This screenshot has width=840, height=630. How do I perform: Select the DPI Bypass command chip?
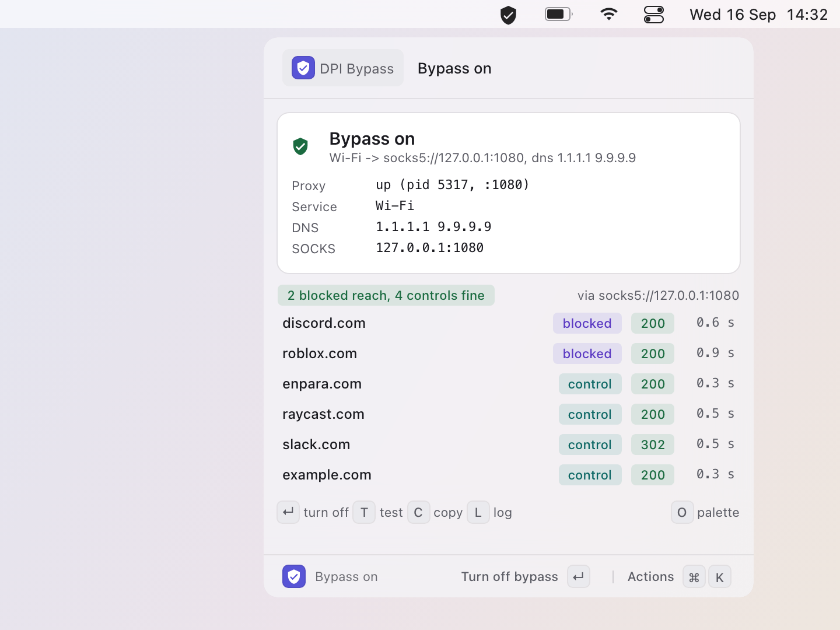pyautogui.click(x=343, y=68)
